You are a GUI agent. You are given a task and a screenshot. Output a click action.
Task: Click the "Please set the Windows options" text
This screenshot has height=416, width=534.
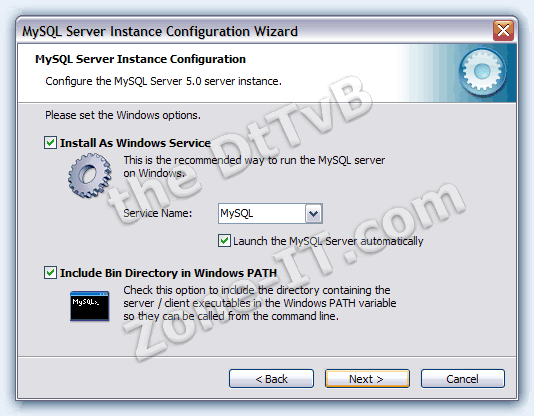pos(123,115)
